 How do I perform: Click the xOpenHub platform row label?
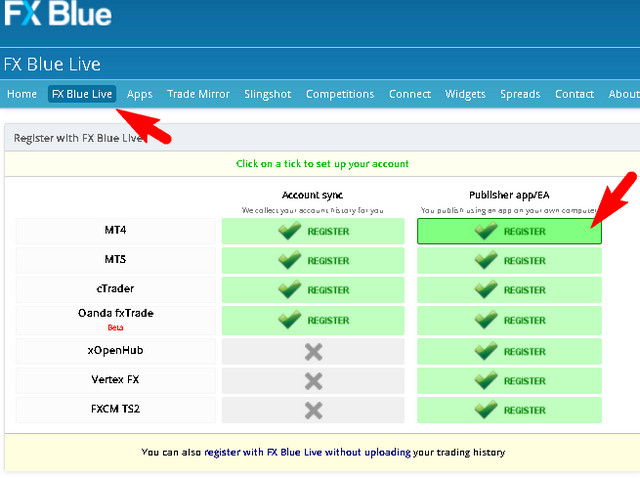(116, 351)
